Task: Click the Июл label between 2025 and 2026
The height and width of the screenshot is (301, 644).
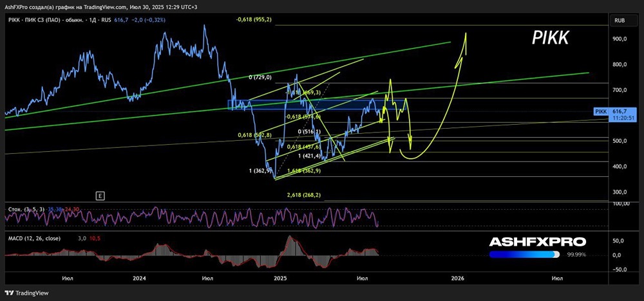Action: pyautogui.click(x=362, y=278)
